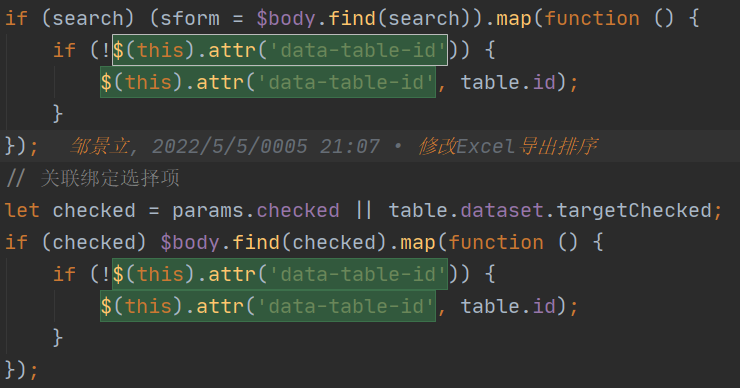This screenshot has width=740, height=388.
Task: Click the comment line 关联绑定选择项
Action: tap(93, 178)
